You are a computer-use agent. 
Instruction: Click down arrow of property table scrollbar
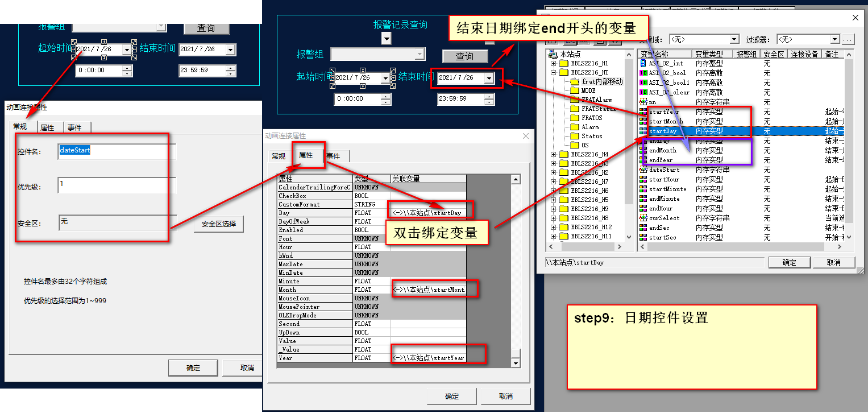point(516,363)
